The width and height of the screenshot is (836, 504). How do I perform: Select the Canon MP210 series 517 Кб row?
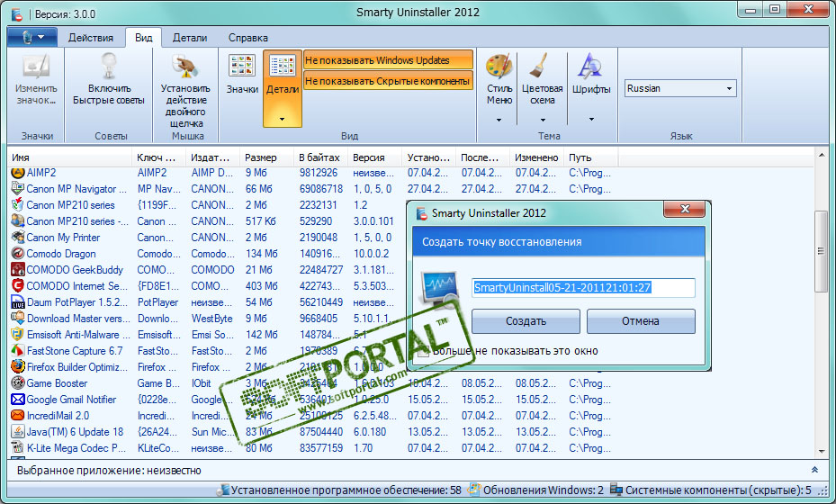[x=312, y=221]
